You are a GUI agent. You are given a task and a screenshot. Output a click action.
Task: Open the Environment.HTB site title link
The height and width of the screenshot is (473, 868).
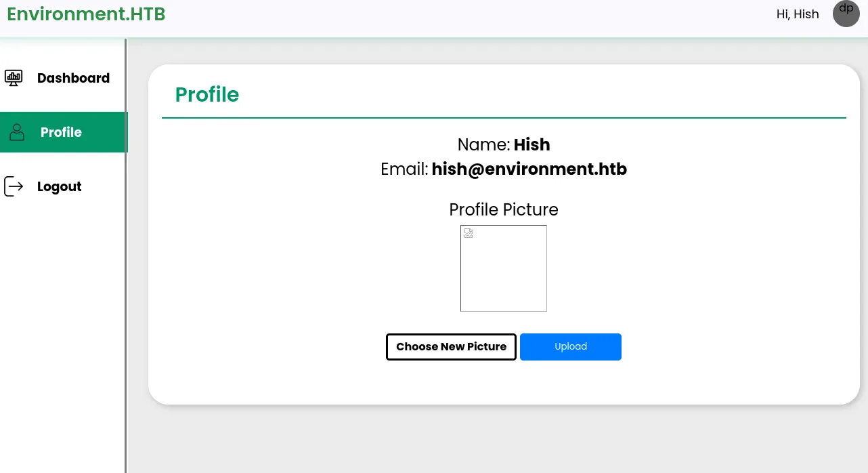(86, 14)
